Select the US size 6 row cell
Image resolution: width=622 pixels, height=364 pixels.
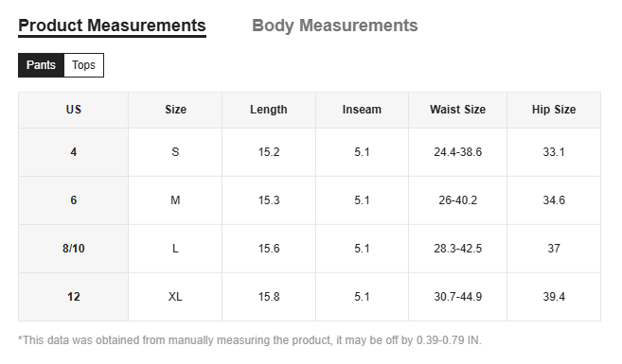click(74, 200)
